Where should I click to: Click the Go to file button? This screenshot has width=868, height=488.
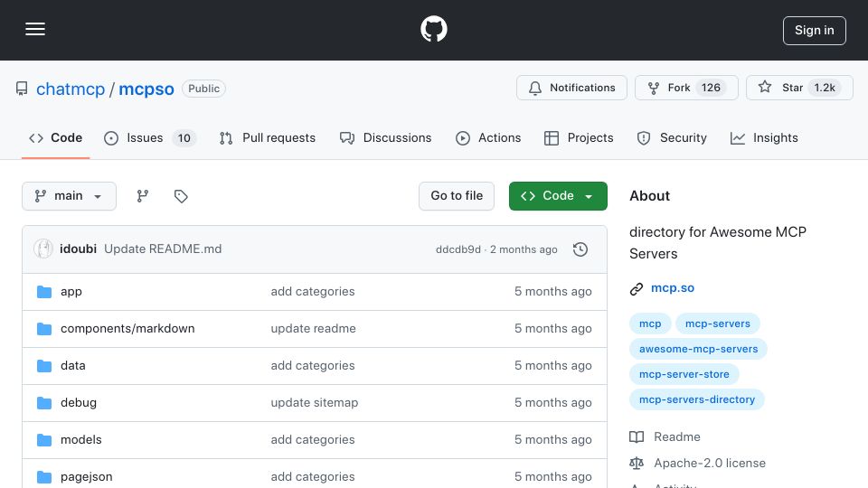[x=456, y=196]
